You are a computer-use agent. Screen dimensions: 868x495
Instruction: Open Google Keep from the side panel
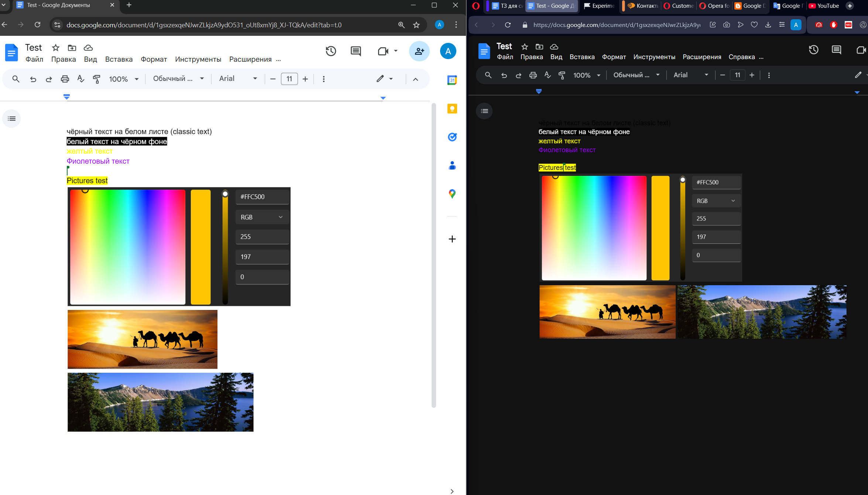452,109
